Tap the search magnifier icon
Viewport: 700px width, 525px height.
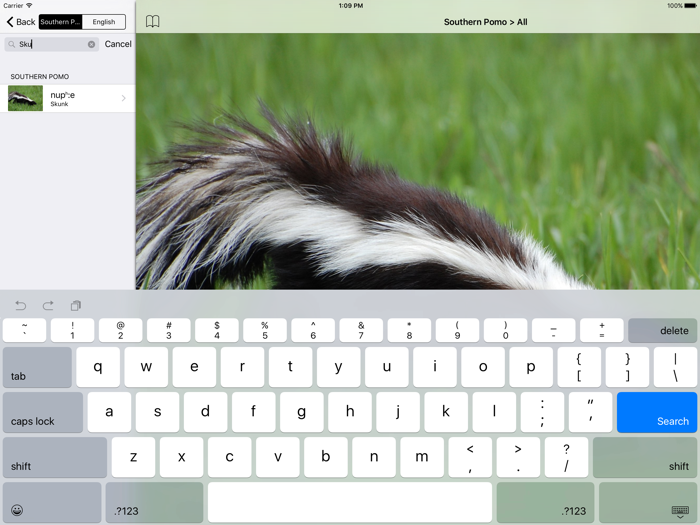click(12, 44)
